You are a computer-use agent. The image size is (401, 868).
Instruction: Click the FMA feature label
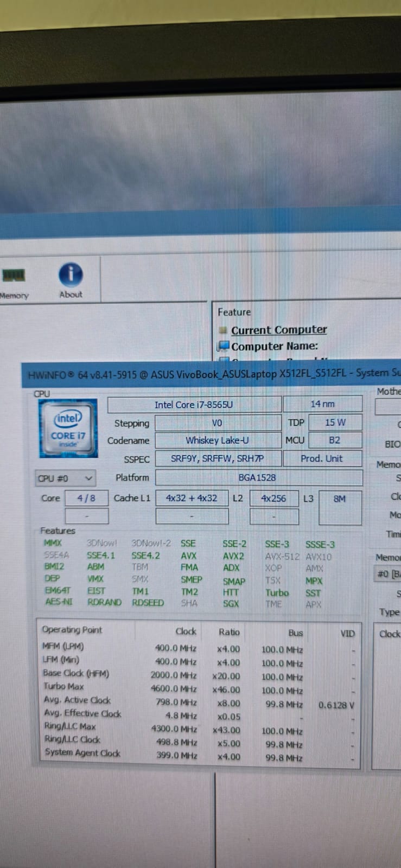(189, 567)
